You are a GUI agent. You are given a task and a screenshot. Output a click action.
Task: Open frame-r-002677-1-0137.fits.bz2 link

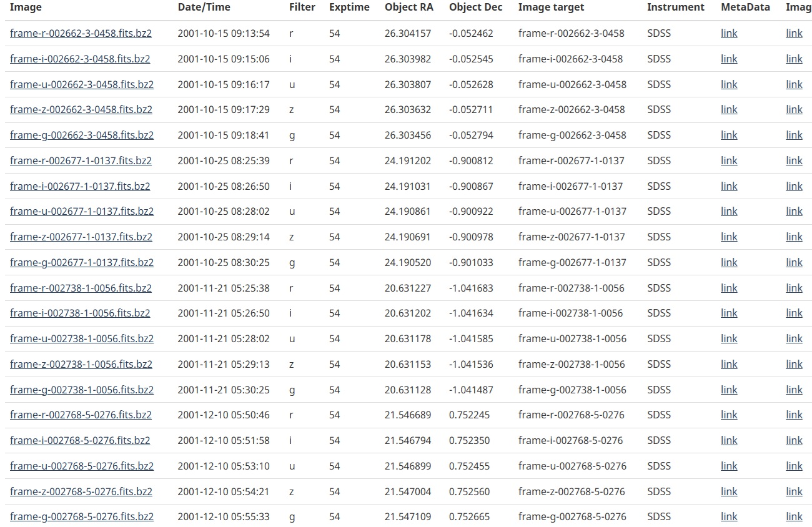(81, 160)
